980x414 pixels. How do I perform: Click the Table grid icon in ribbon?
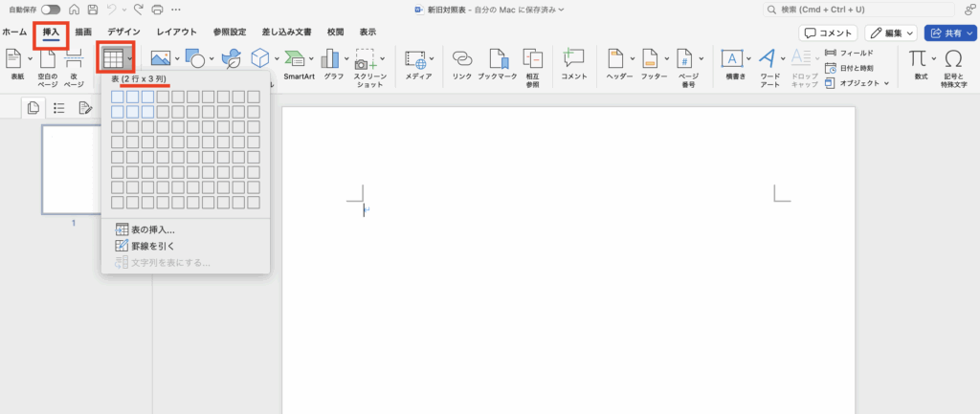pos(112,58)
